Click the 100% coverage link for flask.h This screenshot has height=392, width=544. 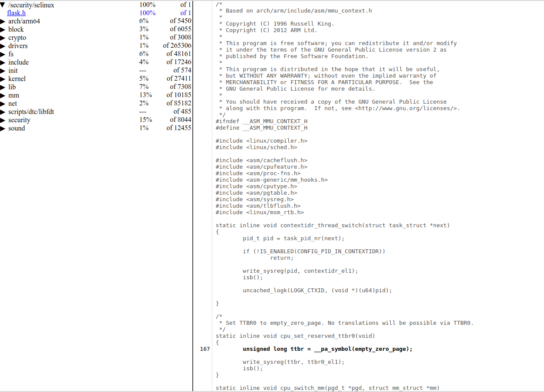click(147, 13)
